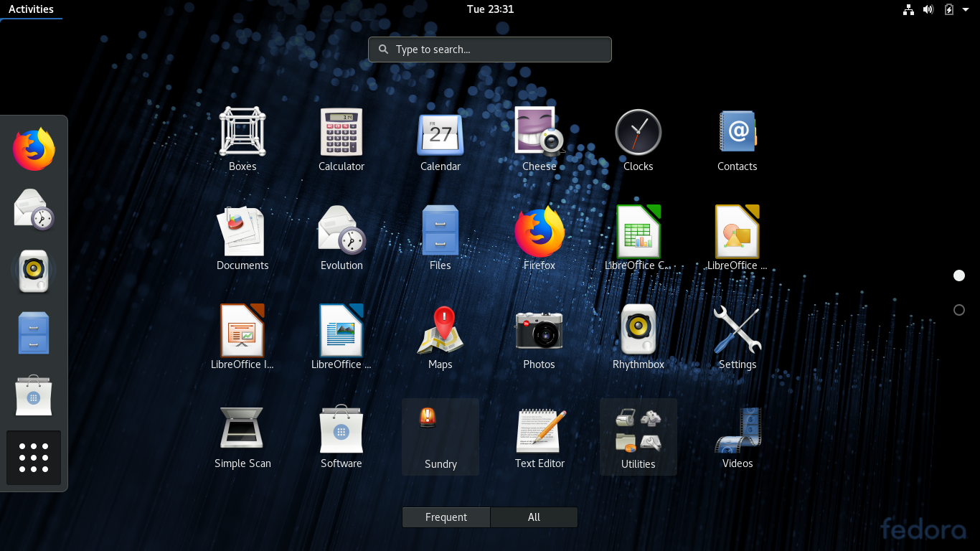Viewport: 980px width, 551px height.
Task: Open the Settings application
Action: pyautogui.click(x=738, y=338)
